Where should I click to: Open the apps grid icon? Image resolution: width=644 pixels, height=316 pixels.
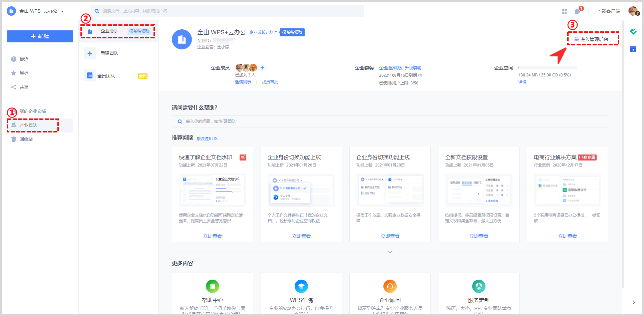click(x=564, y=11)
